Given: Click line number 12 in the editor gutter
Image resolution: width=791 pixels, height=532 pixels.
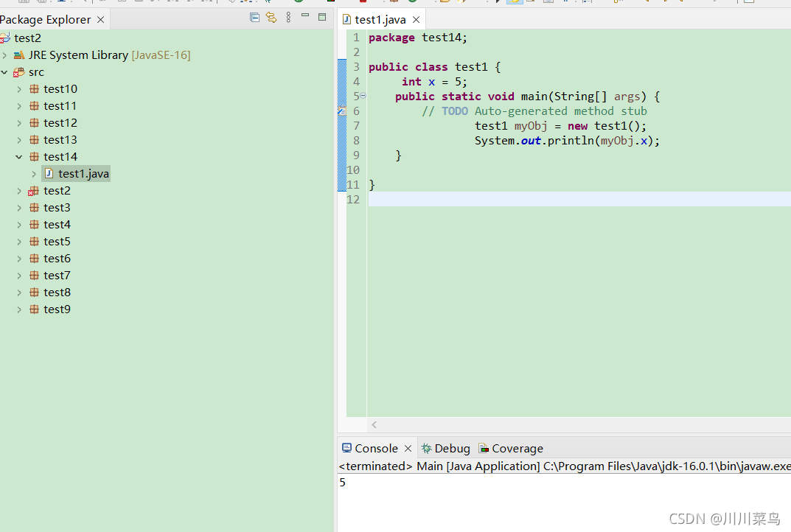Looking at the screenshot, I should pos(353,200).
